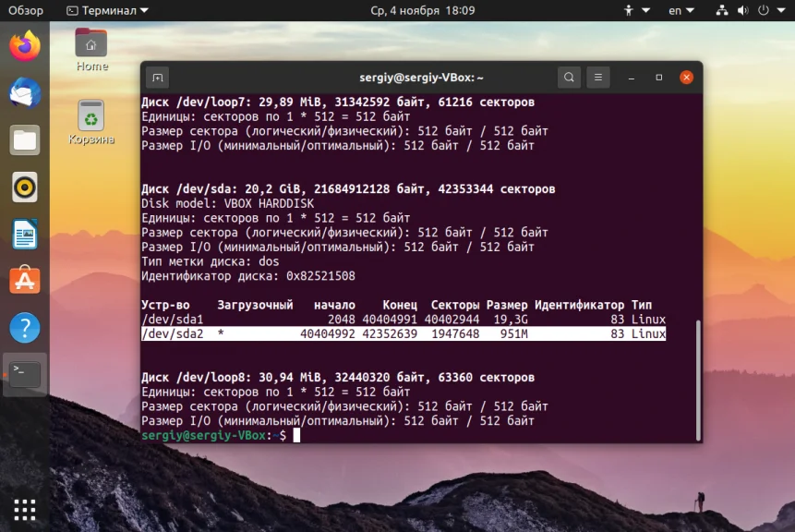Launch Firefox from the dock

[x=25, y=46]
